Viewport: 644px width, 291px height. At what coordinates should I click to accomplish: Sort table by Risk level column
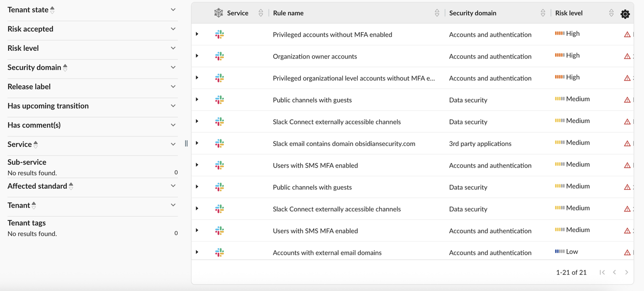pyautogui.click(x=611, y=13)
